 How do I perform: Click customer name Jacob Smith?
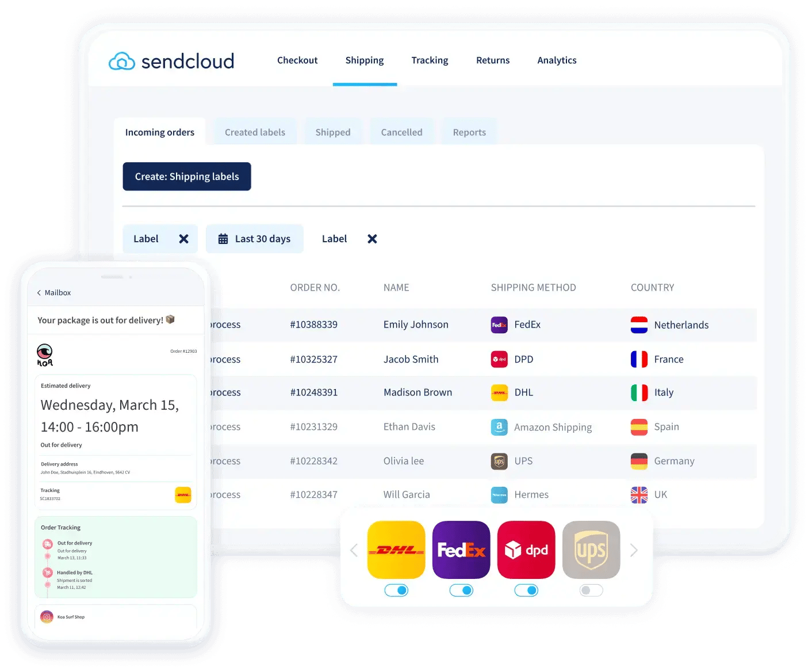click(411, 360)
